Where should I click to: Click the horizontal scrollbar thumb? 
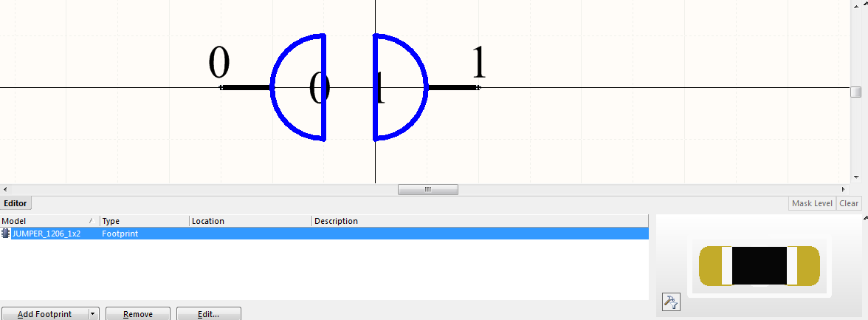point(428,190)
